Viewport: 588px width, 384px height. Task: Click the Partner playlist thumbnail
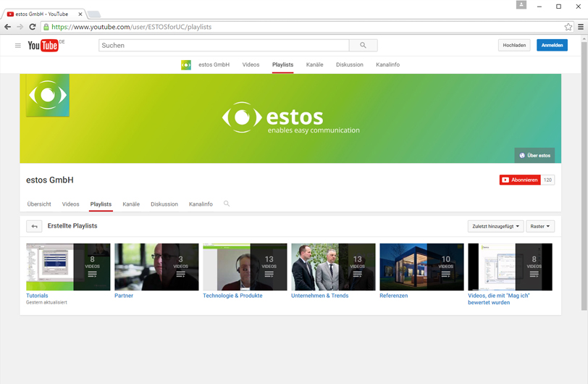click(x=156, y=267)
